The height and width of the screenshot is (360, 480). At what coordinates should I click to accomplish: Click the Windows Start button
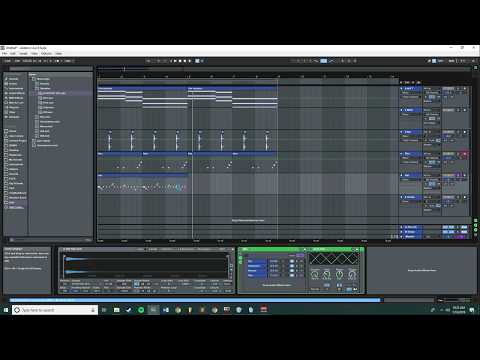pyautogui.click(x=6, y=310)
